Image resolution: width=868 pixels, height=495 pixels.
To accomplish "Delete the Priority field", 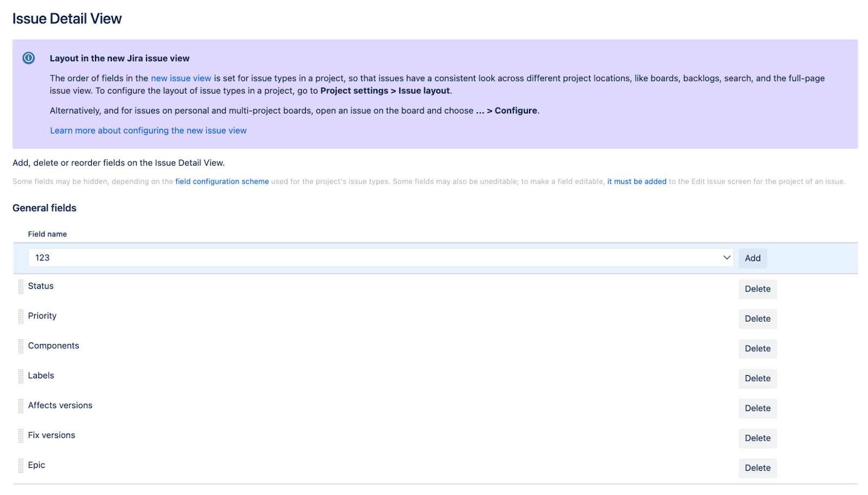I will point(757,319).
